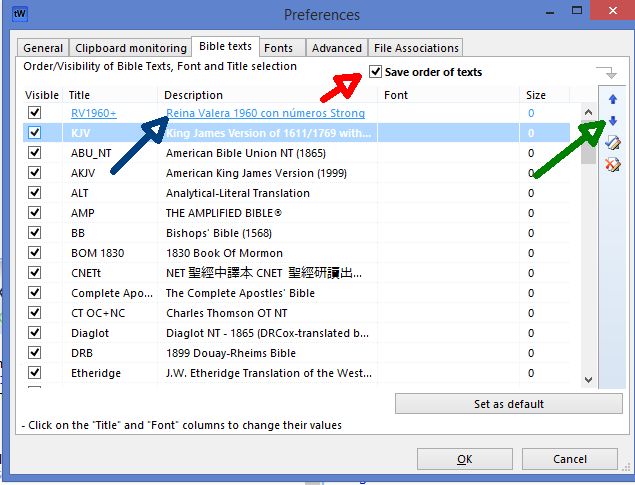This screenshot has height=485, width=635.
Task: Click the Size value 0 for KJV
Action: (531, 133)
